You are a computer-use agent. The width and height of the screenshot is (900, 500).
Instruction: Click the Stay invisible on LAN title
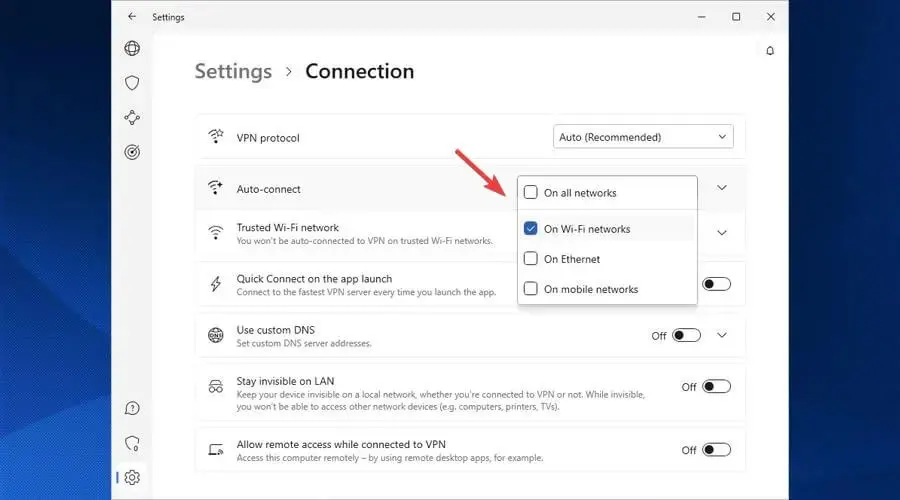click(285, 381)
